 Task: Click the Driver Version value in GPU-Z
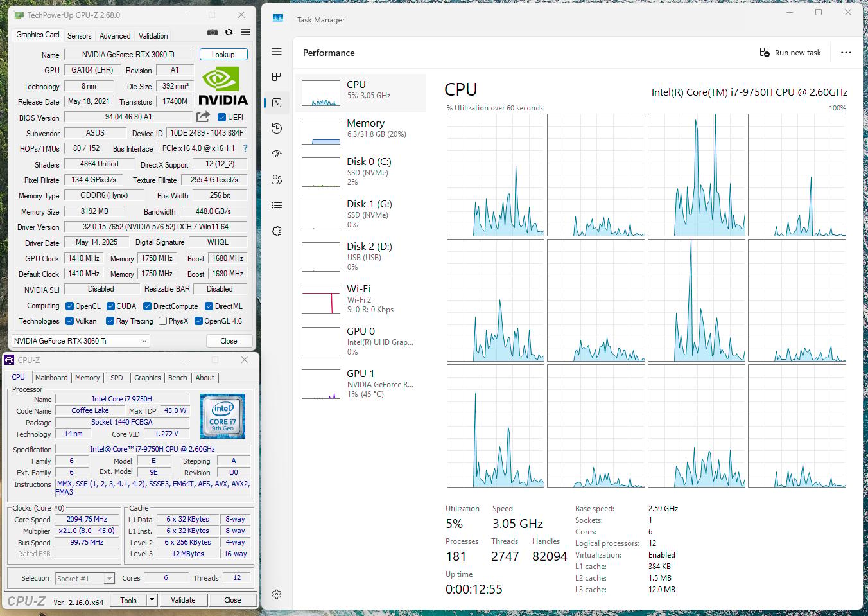click(155, 227)
